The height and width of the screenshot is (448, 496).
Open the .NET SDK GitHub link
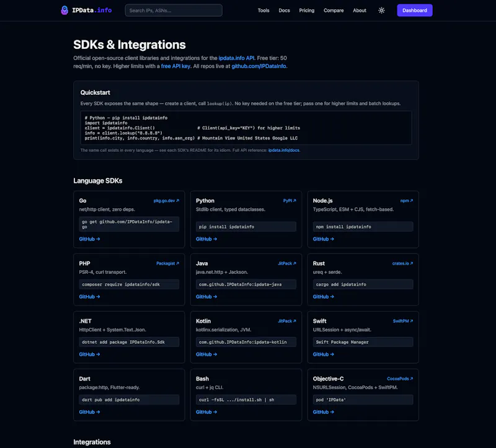(x=89, y=354)
